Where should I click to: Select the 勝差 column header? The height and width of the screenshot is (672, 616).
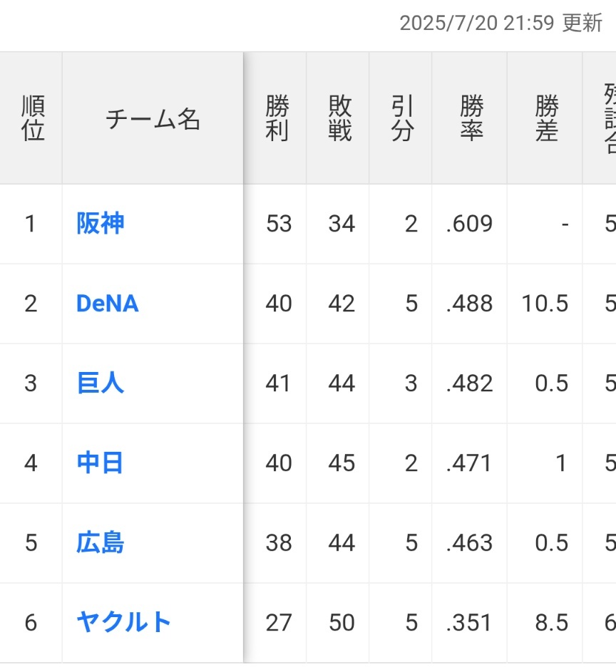[x=547, y=118]
